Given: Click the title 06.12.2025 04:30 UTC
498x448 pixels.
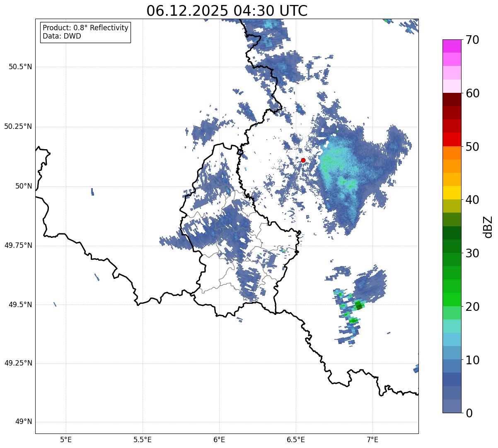Looking at the screenshot, I should (x=227, y=11).
